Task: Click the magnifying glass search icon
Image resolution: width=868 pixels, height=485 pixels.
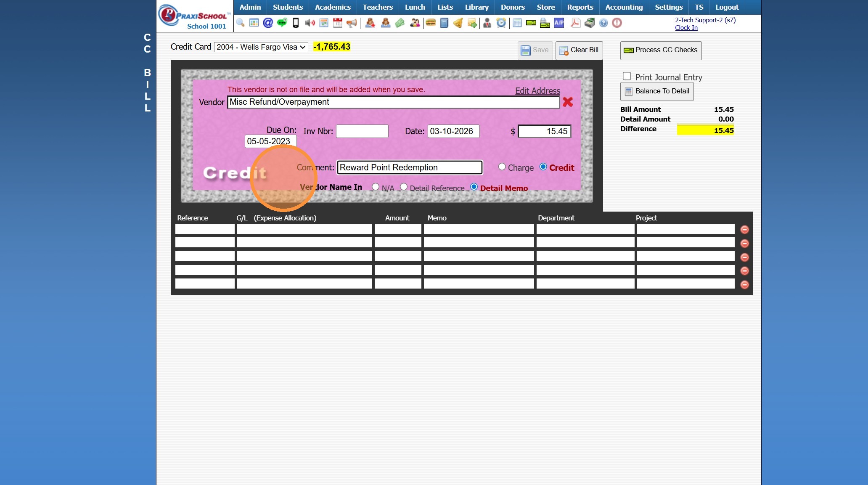Action: [240, 23]
